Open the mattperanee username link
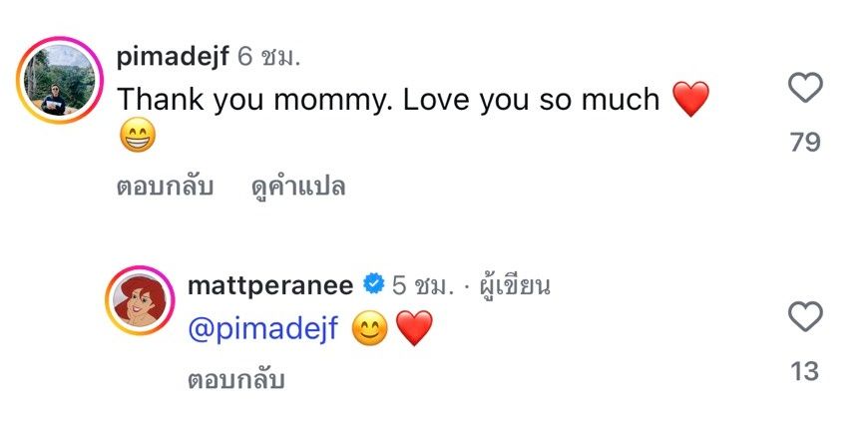Image resolution: width=868 pixels, height=430 pixels. [x=269, y=286]
